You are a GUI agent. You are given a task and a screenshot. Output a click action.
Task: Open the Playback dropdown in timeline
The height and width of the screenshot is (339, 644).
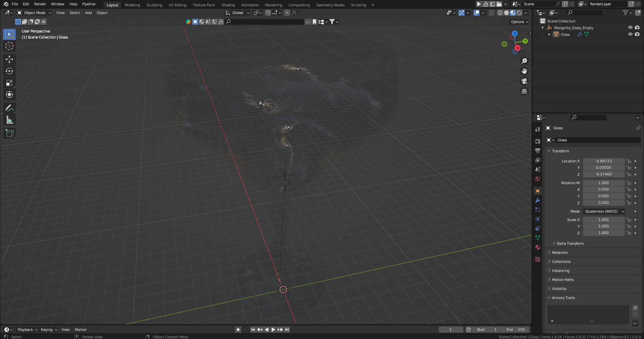coord(27,330)
